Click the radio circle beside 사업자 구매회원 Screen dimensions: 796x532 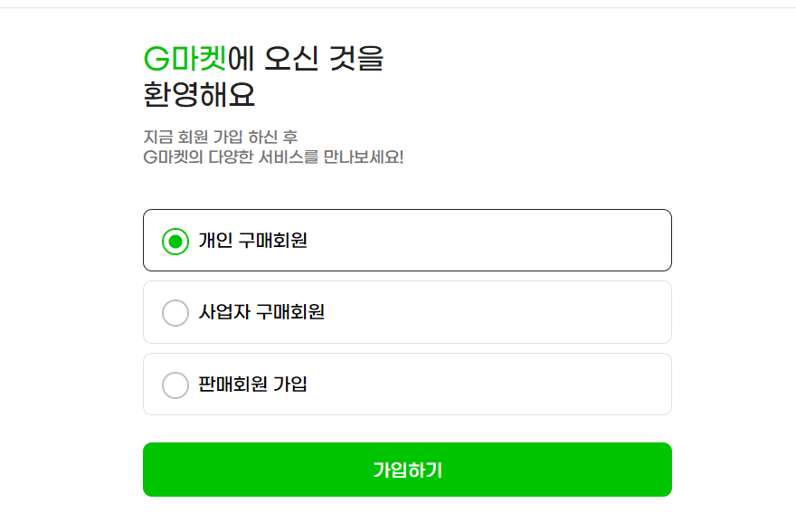coord(176,312)
